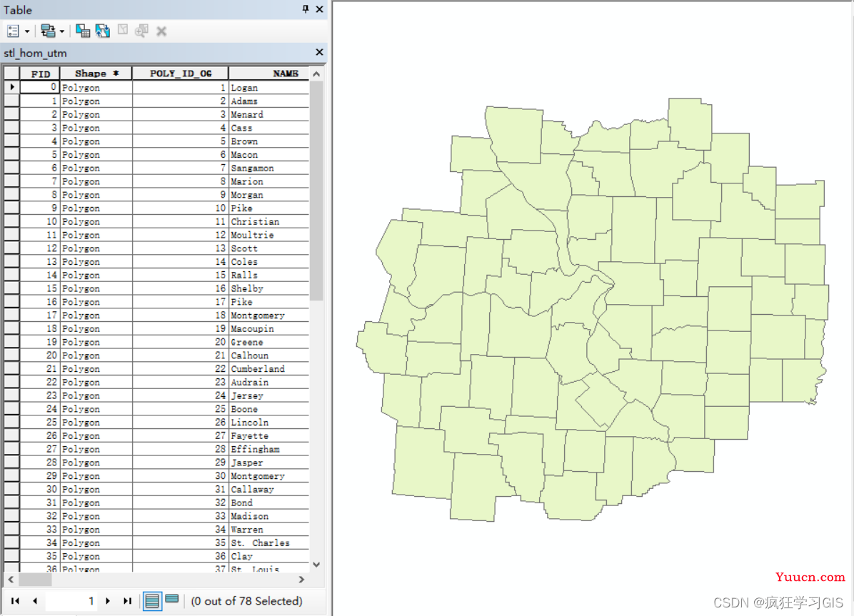This screenshot has width=854, height=616.
Task: Click the Jersey name cell
Action: [x=268, y=395]
